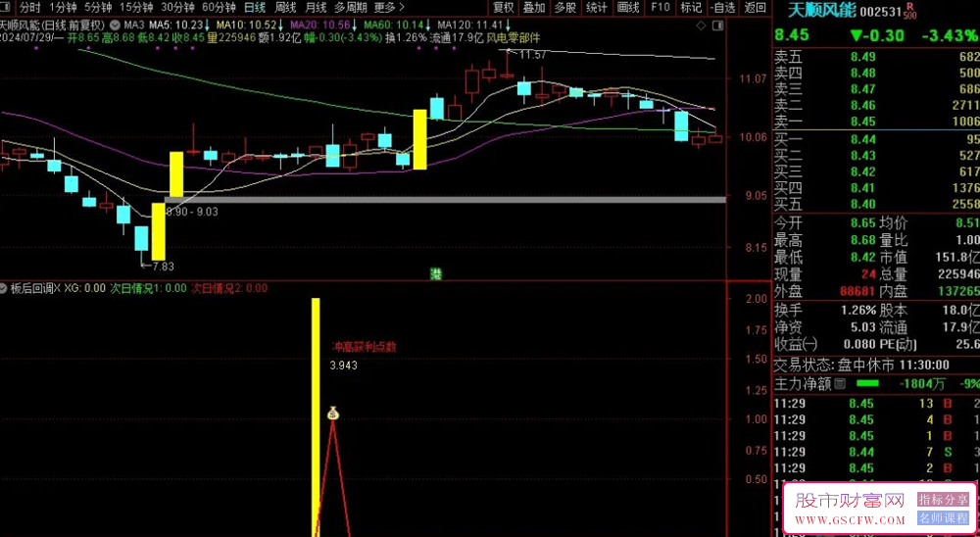This screenshot has height=537, width=980.
Task: Switch to the 月线 monthly chart
Action: pos(316,8)
